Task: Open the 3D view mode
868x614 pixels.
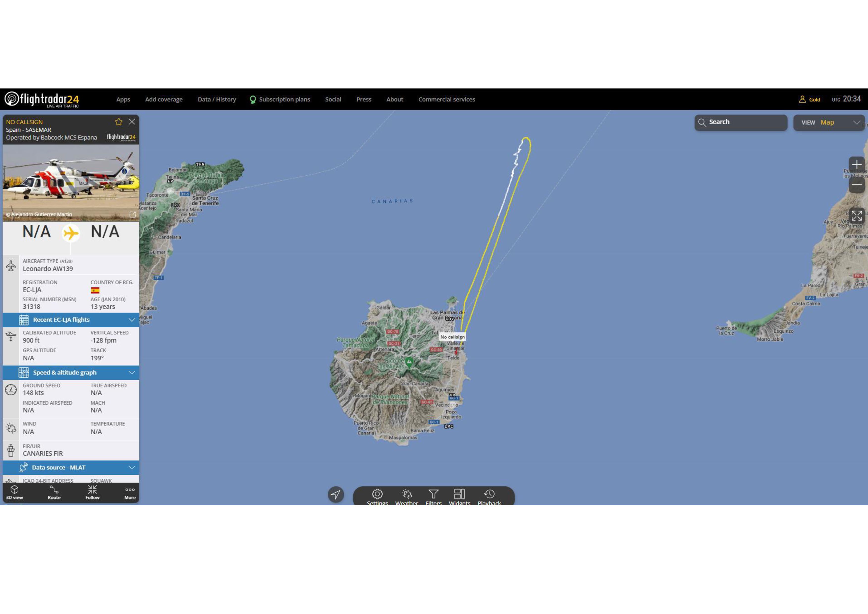Action: pos(14,492)
